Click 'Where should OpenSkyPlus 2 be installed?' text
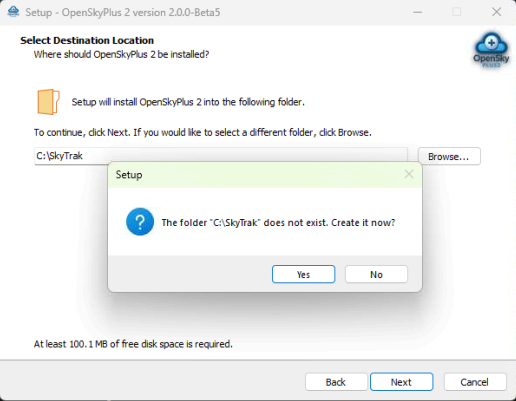The height and width of the screenshot is (401, 516). click(x=121, y=54)
